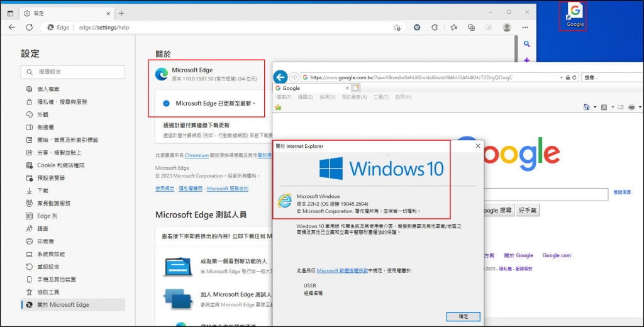Open the Edge profile avatar

point(507,28)
